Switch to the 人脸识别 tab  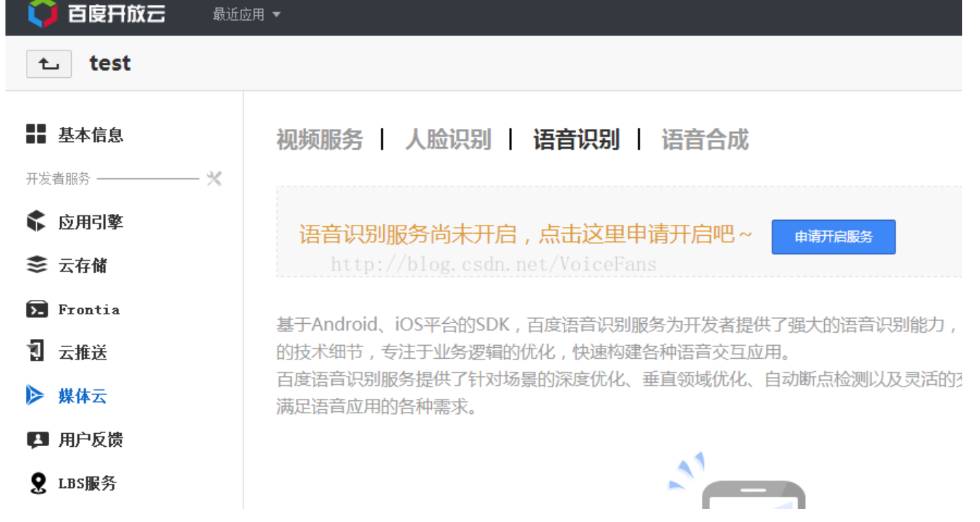448,139
